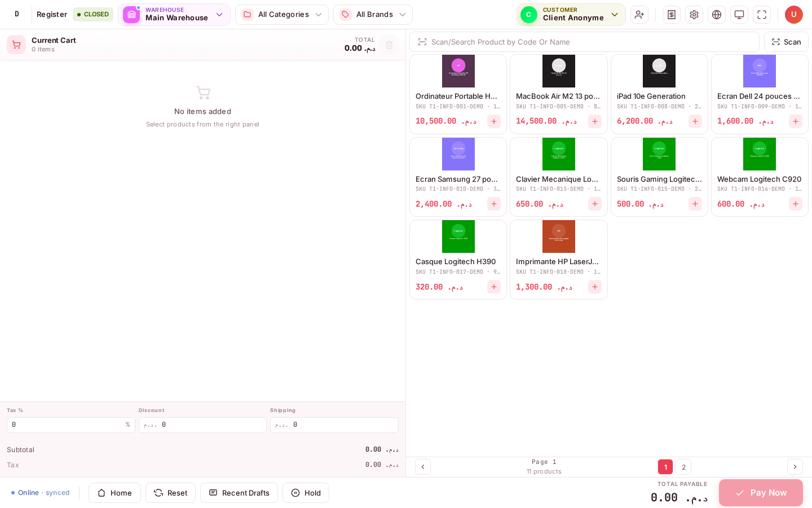Open the receipt dollar icon in the header
The height and width of the screenshot is (508, 812).
click(x=672, y=15)
